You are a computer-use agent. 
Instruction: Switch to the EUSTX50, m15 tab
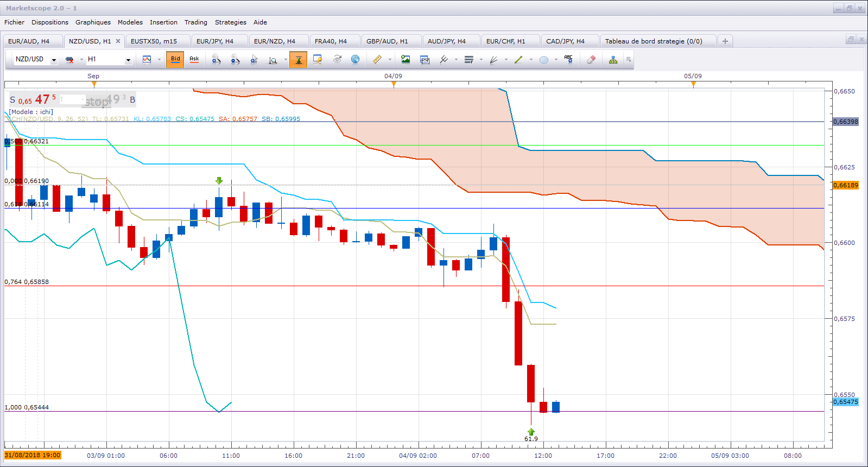pyautogui.click(x=158, y=41)
